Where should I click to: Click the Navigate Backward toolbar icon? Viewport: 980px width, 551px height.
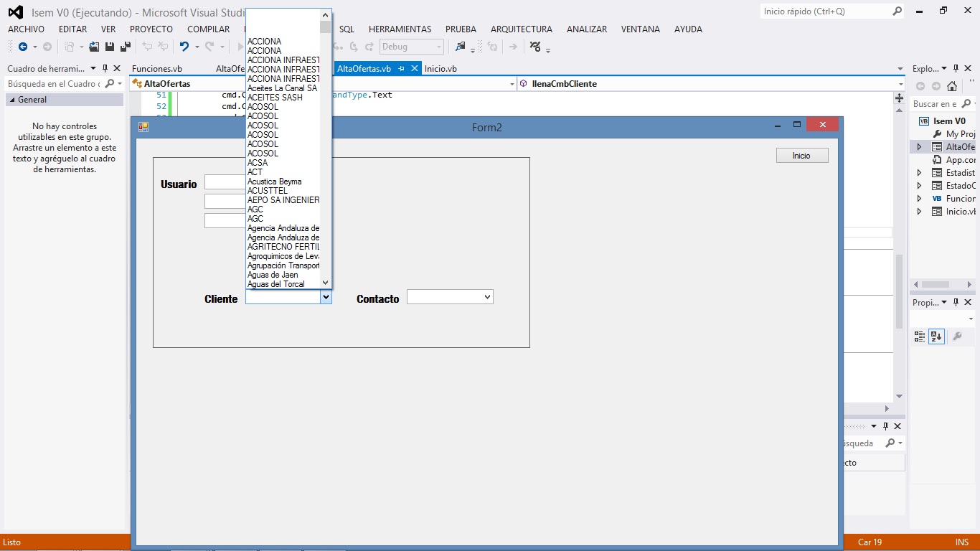pos(22,47)
